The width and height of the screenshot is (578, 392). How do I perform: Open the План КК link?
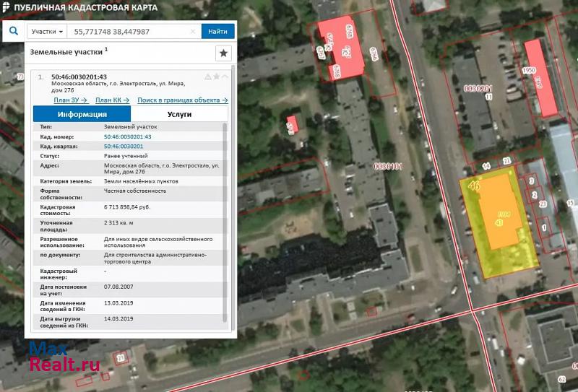[x=112, y=100]
